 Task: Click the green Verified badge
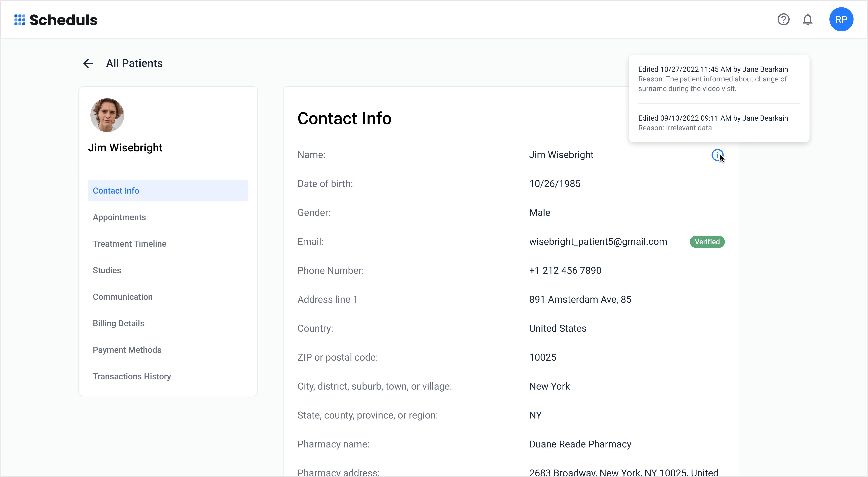[x=707, y=242]
